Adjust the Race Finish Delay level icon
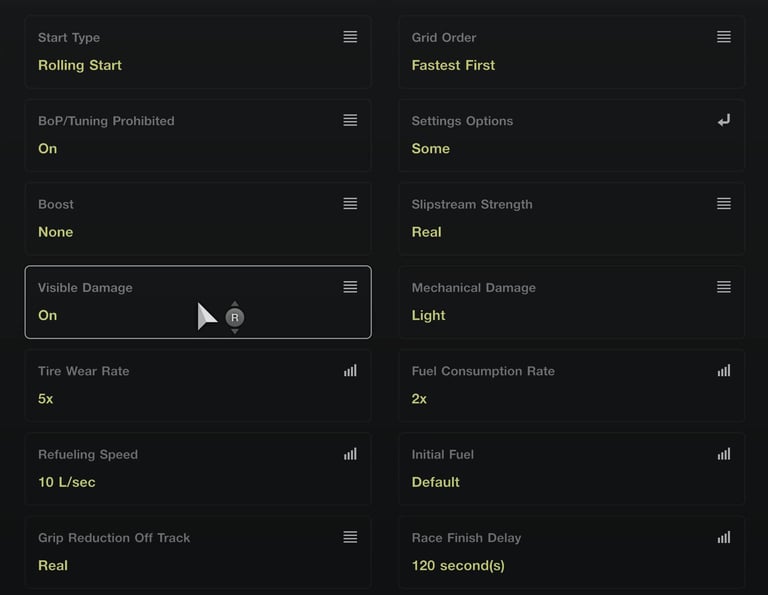This screenshot has width=768, height=595. tap(724, 537)
